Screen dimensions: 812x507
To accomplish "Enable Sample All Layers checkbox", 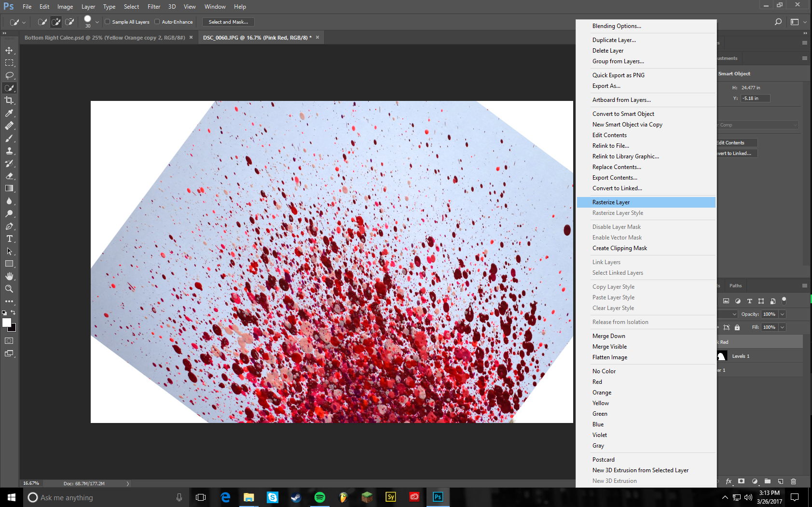I will 108,22.
